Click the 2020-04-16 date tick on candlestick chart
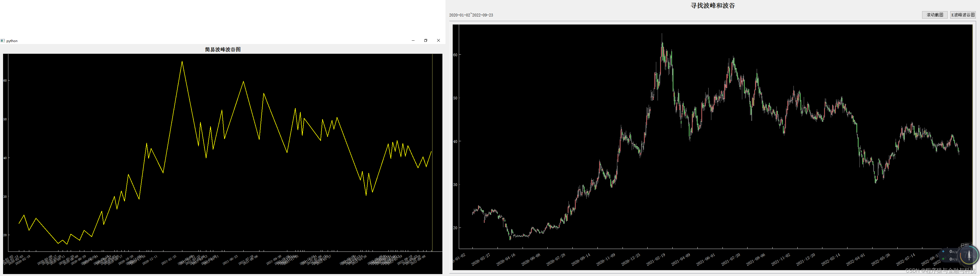This screenshot has height=276, width=980. (506, 259)
